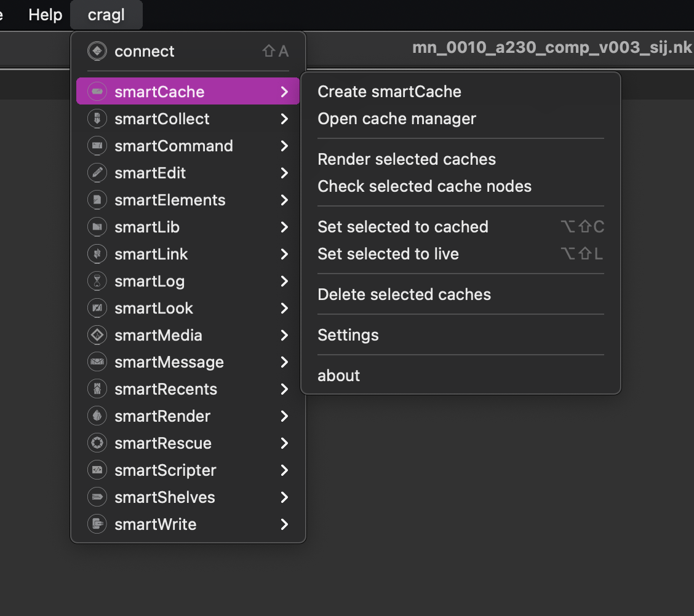The image size is (694, 616).
Task: Expand the smartLook submenu arrow
Action: 284,308
